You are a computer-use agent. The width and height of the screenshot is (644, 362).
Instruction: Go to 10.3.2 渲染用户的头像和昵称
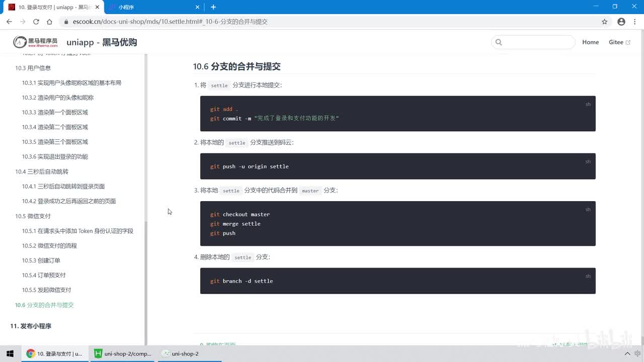(58, 98)
